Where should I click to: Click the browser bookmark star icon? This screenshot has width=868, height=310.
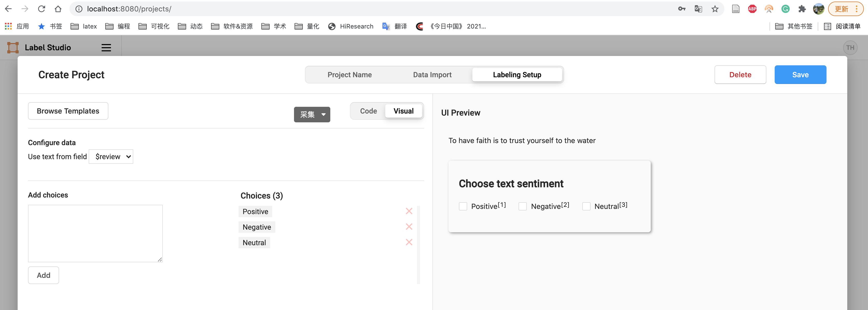[x=715, y=9]
